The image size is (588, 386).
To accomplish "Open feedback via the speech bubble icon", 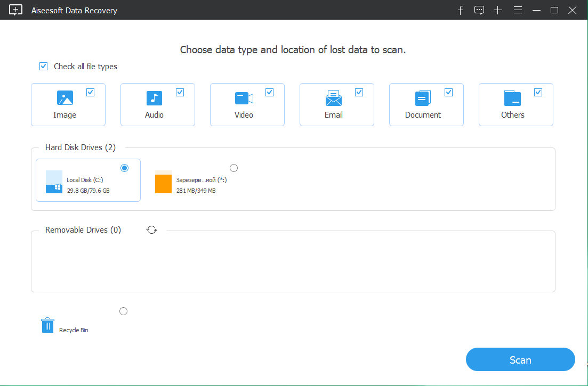I will (479, 10).
